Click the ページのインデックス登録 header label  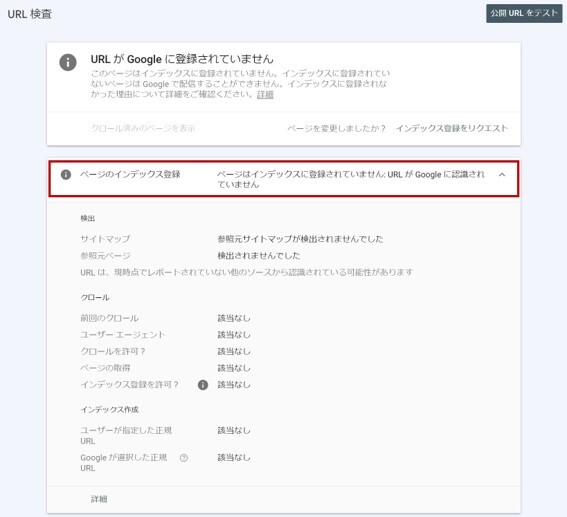(130, 174)
